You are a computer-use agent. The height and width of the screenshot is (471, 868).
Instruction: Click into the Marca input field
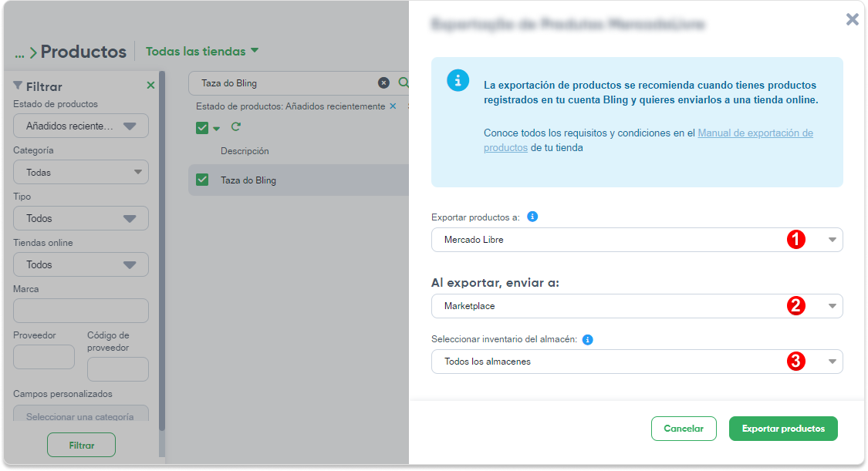click(81, 311)
